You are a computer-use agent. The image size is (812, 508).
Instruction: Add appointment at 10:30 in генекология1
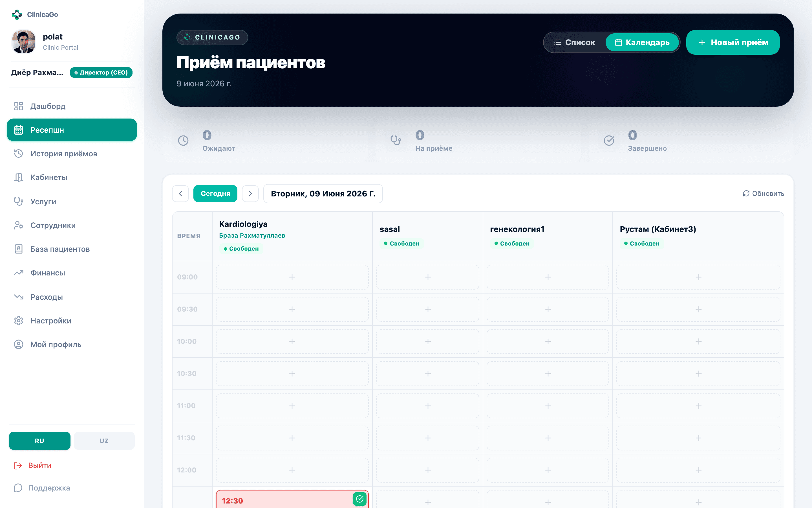[x=548, y=374]
